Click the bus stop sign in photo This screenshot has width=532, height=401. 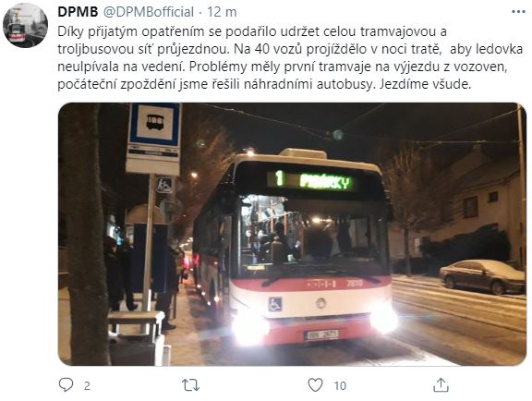(x=154, y=139)
